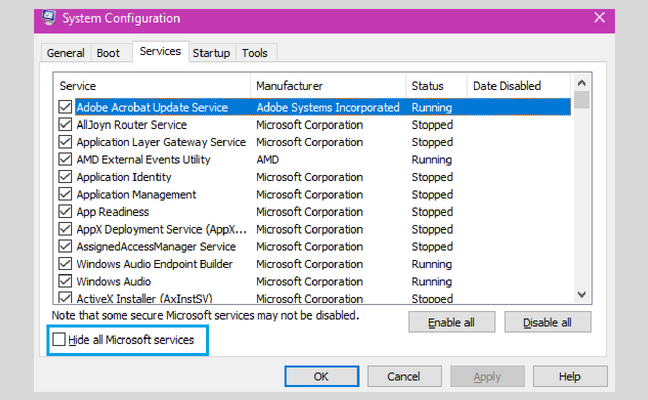Enable Hide all Microsoft services checkbox
Viewport: 648px width, 400px height.
pos(59,340)
